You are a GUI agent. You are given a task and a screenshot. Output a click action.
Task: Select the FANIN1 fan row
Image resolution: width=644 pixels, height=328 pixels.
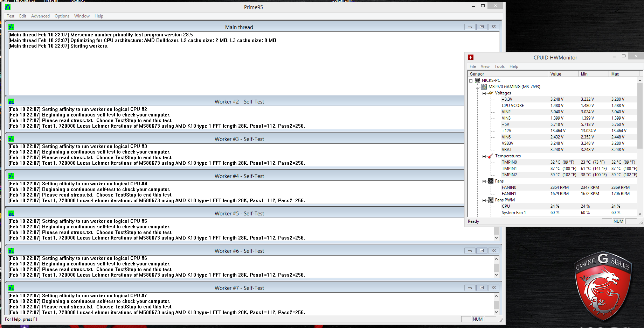[x=568, y=194]
